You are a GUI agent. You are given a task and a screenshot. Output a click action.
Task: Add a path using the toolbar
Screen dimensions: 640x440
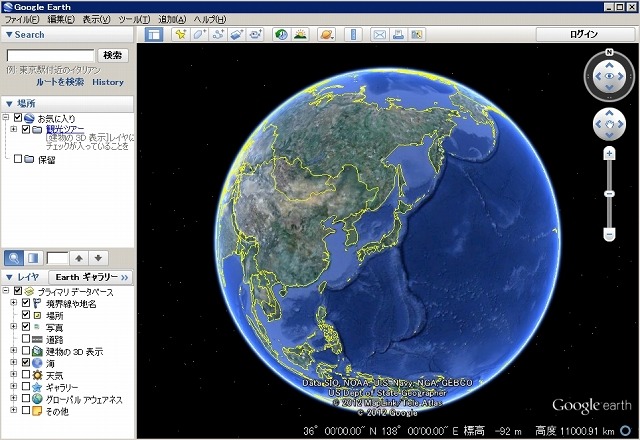218,35
